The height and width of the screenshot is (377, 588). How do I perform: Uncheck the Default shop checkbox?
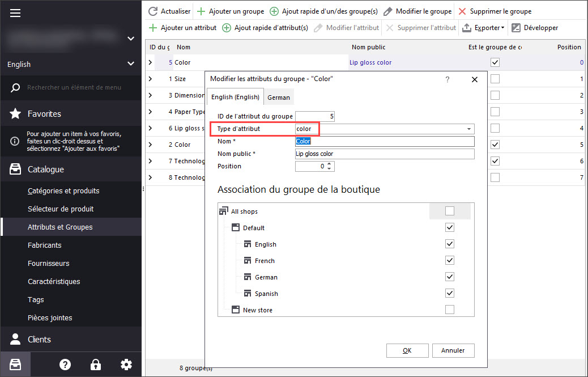coord(450,227)
